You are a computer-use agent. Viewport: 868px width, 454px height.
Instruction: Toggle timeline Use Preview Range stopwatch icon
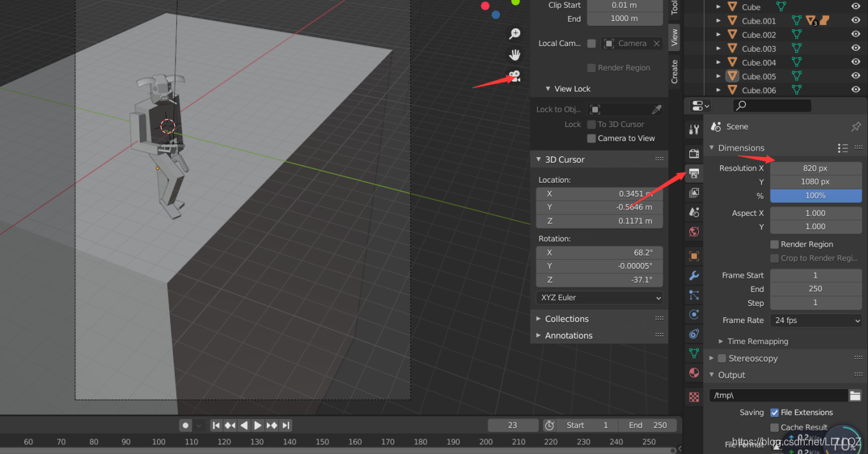coord(549,425)
